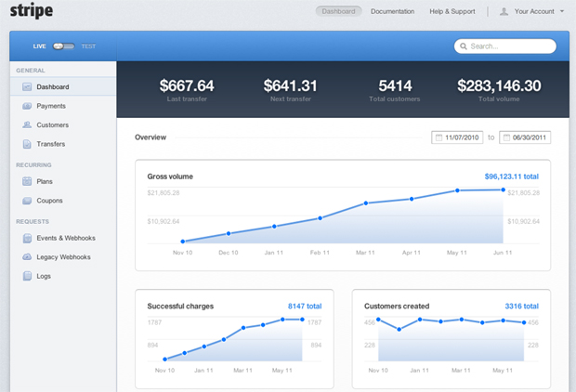The height and width of the screenshot is (392, 576).
Task: Click the Logs icon in sidebar
Action: coord(27,276)
